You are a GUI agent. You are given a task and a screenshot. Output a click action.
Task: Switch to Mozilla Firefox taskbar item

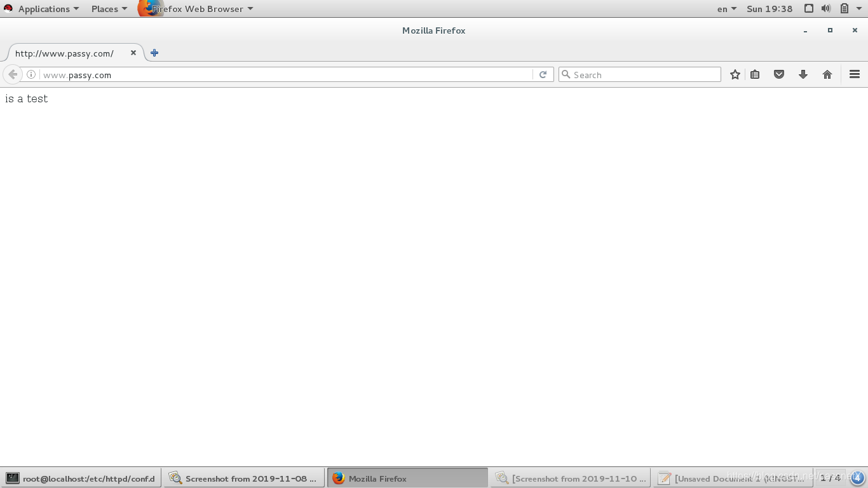click(407, 478)
